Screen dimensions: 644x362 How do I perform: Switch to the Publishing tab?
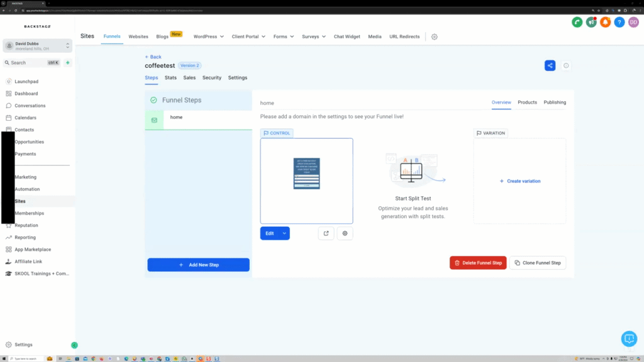click(x=554, y=102)
